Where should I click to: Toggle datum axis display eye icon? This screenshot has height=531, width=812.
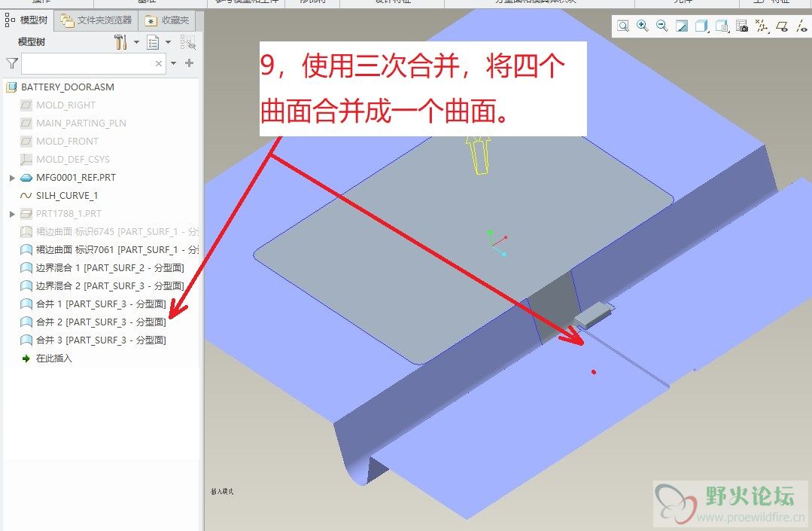click(801, 26)
